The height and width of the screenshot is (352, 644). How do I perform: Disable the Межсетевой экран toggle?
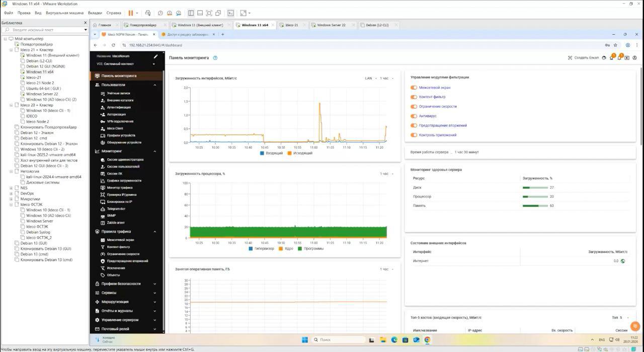414,88
